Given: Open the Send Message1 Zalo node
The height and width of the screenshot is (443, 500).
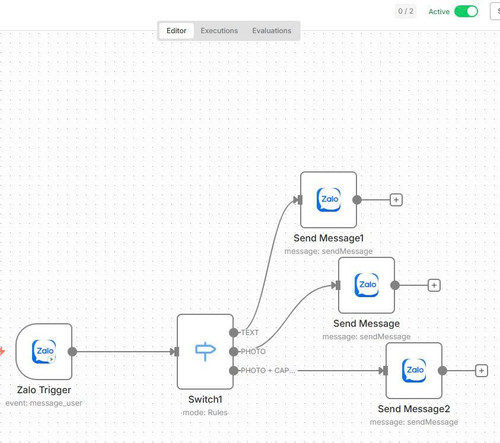Looking at the screenshot, I should click(328, 200).
